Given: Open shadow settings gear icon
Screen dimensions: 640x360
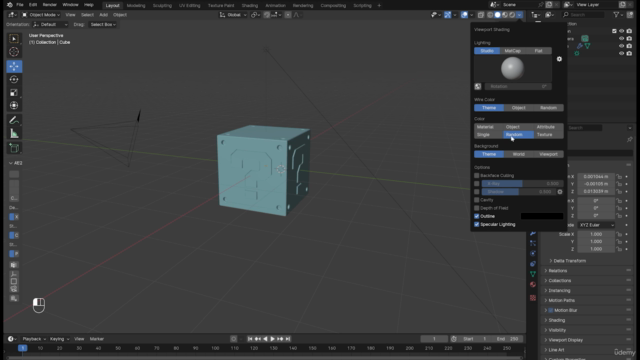Looking at the screenshot, I should (560, 191).
